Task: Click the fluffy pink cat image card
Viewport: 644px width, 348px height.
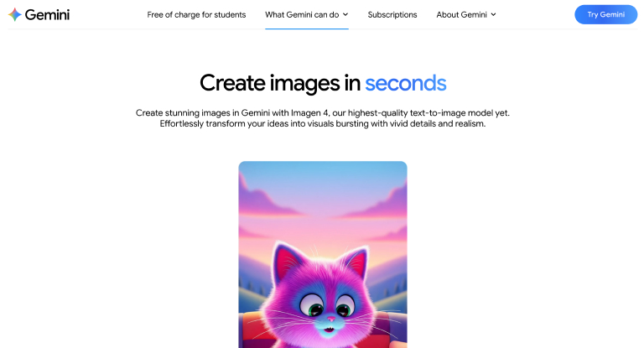Action: coord(323,255)
